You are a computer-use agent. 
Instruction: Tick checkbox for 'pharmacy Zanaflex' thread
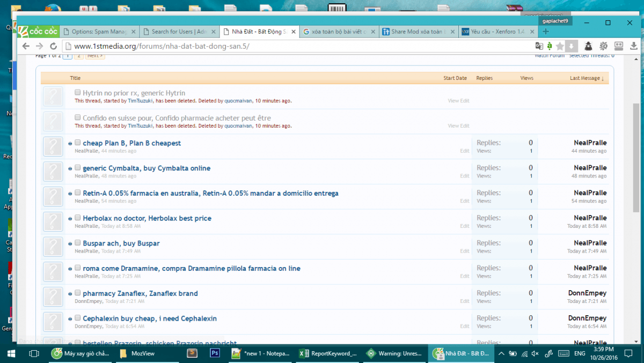coord(78,293)
